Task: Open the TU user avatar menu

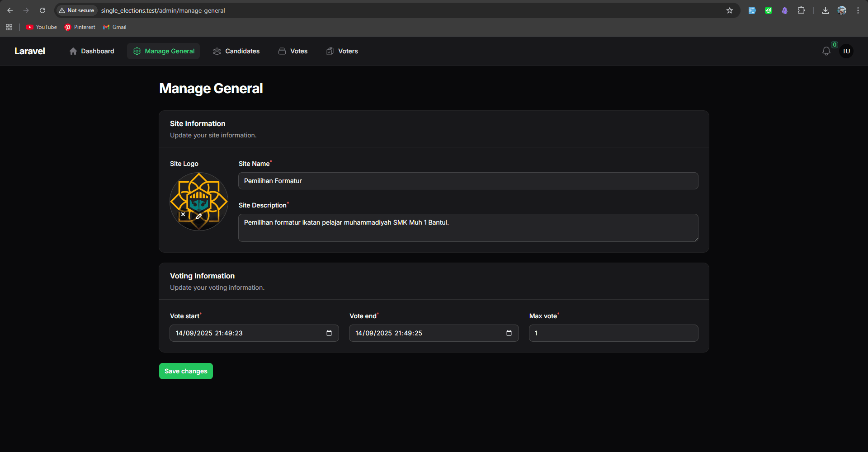Action: point(846,52)
